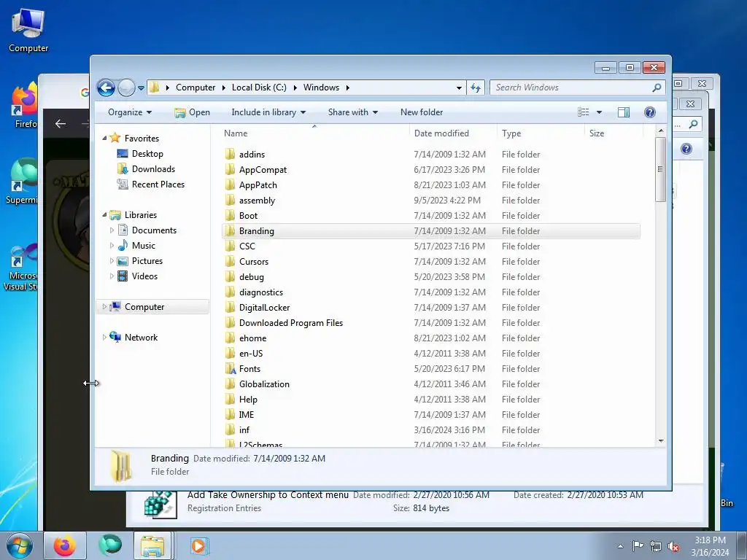This screenshot has height=560, width=747.
Task: Show hidden tray icons arrow
Action: point(620,546)
